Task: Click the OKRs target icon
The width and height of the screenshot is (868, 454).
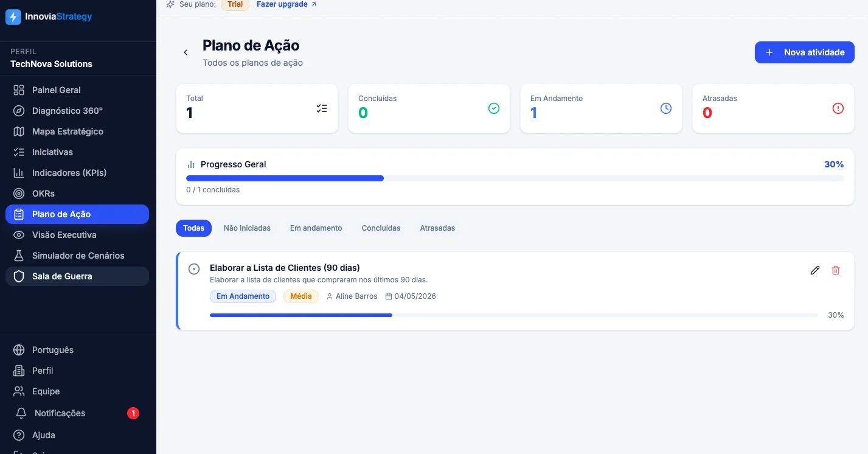Action: click(19, 194)
